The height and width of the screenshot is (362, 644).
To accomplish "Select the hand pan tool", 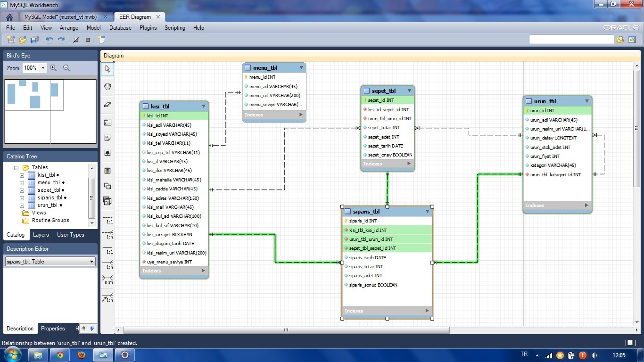I will coord(107,86).
